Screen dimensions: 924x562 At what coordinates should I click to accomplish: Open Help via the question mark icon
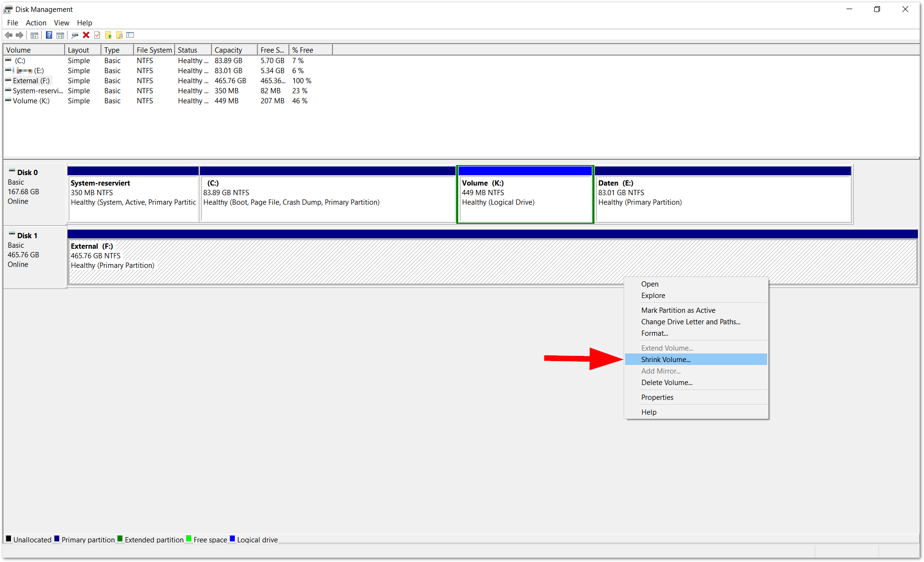click(48, 35)
